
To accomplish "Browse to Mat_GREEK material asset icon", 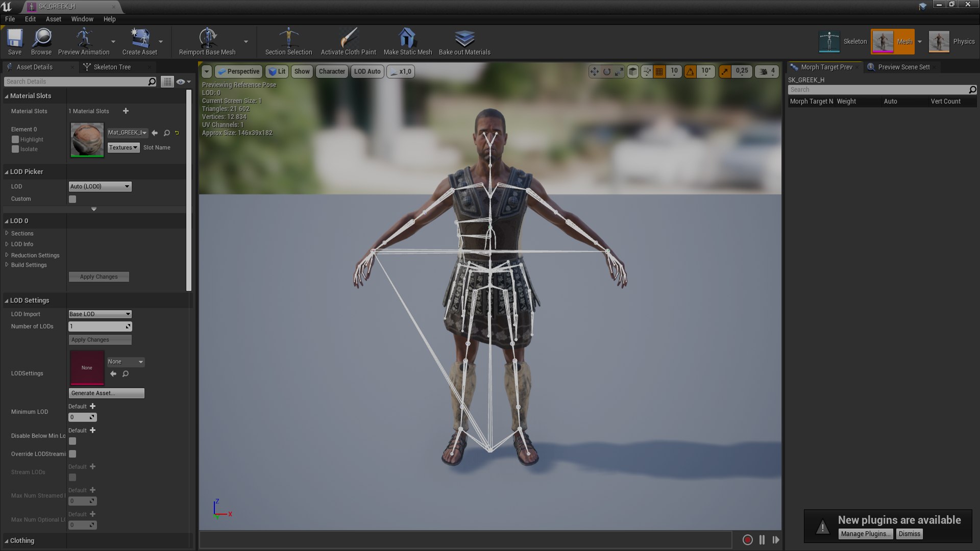I will tap(166, 133).
